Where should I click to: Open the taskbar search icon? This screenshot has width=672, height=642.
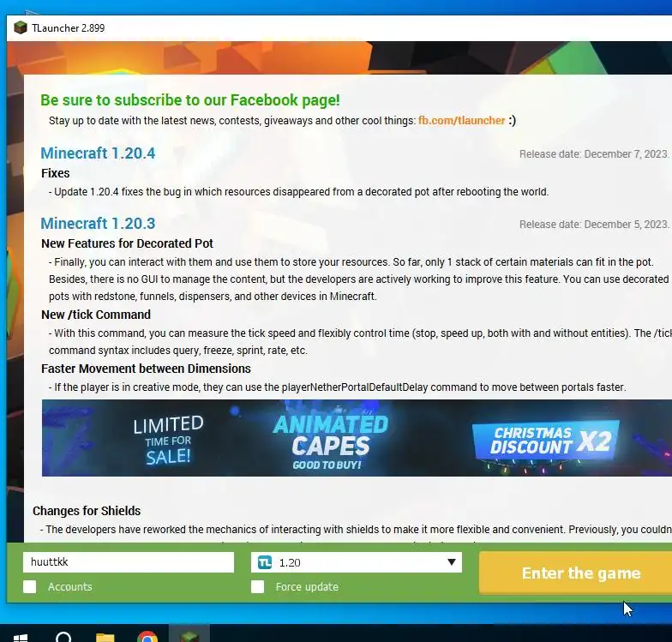coord(63,636)
